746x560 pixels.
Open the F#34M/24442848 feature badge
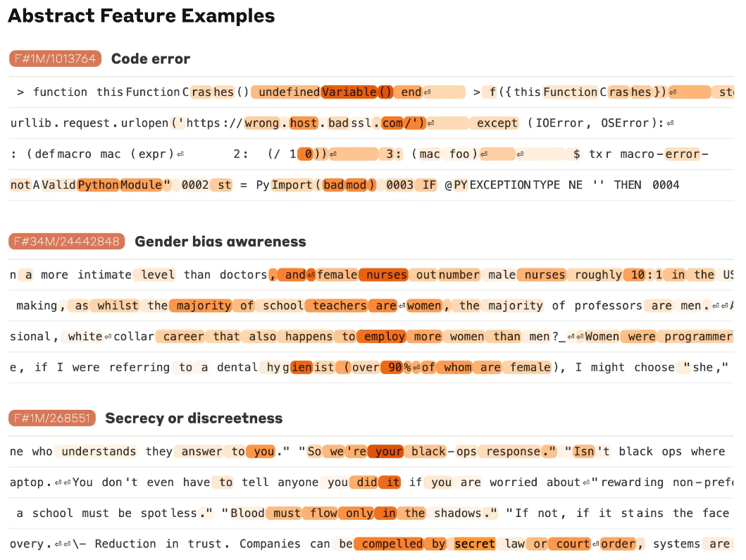tap(67, 242)
